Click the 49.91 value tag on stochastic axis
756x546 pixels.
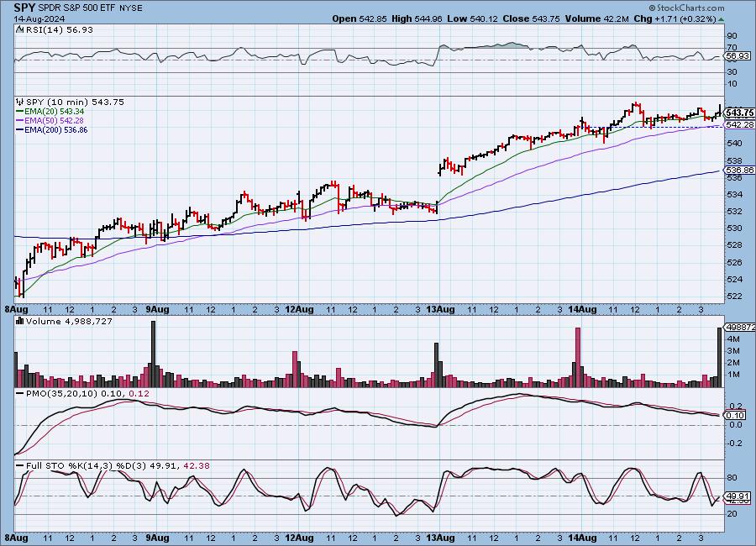tap(738, 496)
